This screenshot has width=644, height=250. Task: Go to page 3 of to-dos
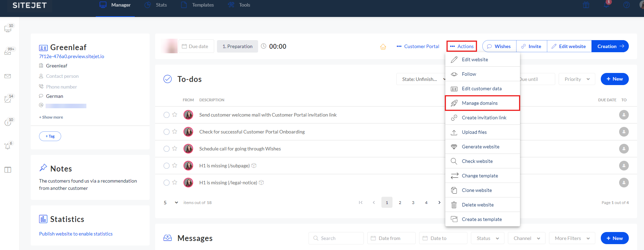click(413, 203)
